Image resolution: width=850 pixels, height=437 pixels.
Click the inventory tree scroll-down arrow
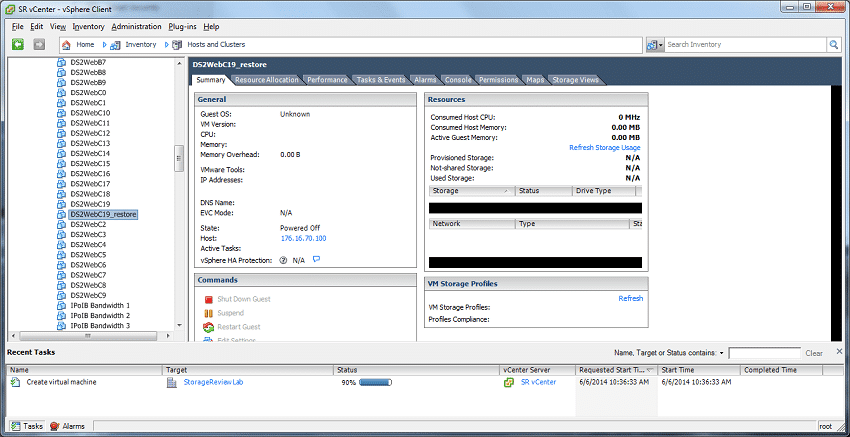179,325
